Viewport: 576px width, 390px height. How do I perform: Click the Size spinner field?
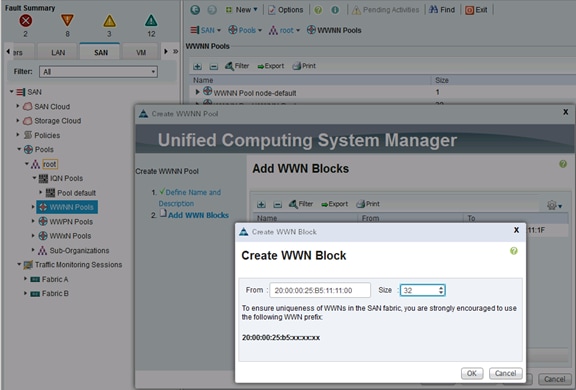click(x=422, y=290)
